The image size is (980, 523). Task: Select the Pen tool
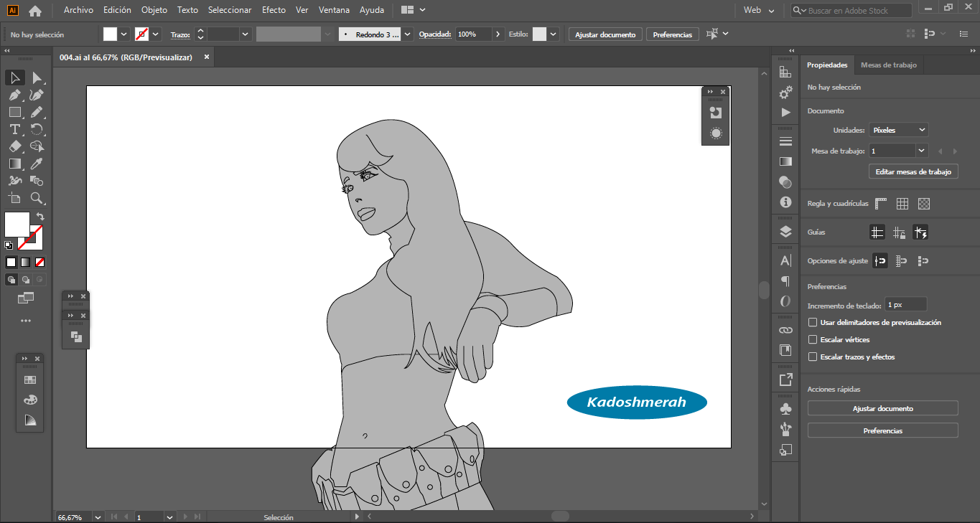point(14,95)
